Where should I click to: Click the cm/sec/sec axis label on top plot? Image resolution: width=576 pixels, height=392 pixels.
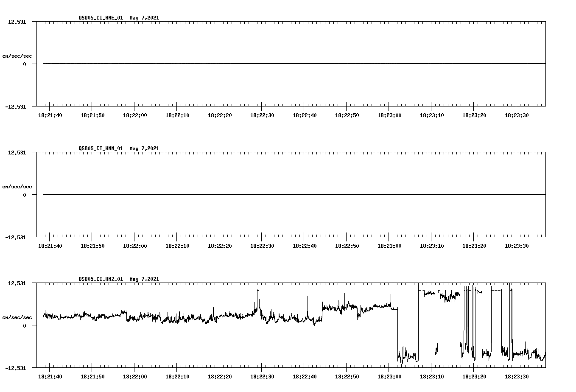pyautogui.click(x=17, y=56)
